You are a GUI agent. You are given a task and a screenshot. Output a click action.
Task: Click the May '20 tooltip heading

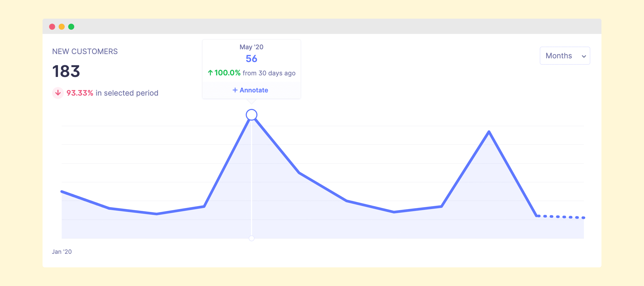click(x=251, y=47)
